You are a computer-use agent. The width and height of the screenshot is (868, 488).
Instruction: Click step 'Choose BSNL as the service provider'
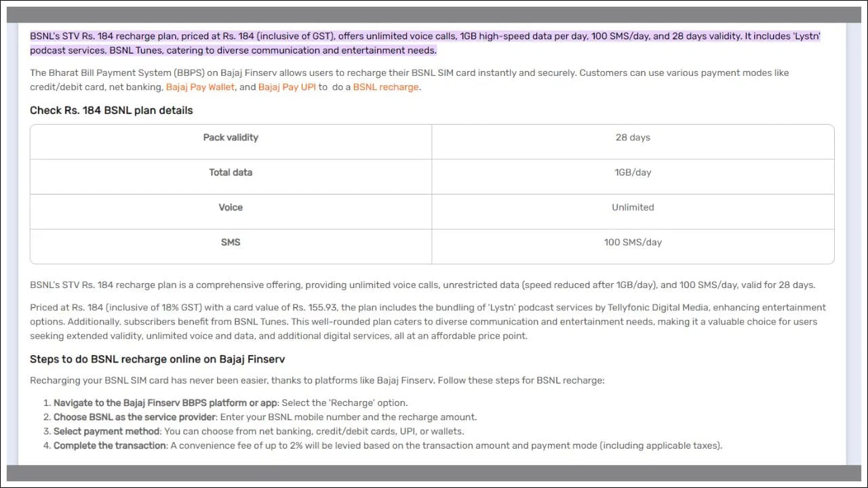tap(265, 417)
